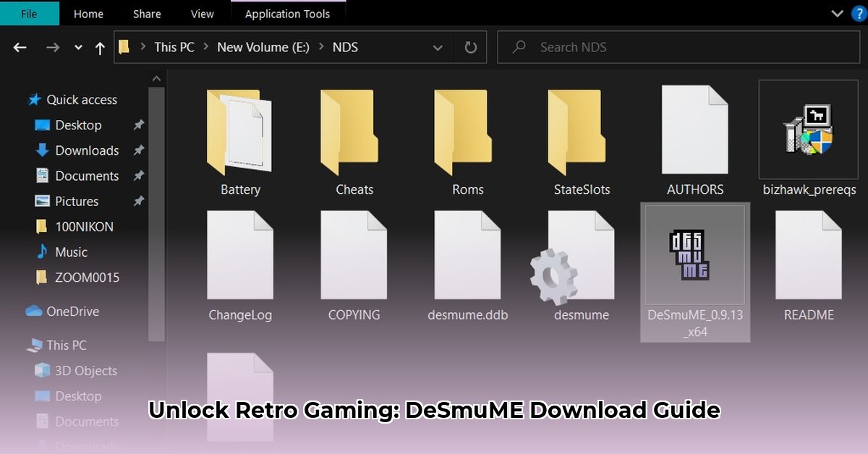The width and height of the screenshot is (868, 454).
Task: Open the address bar history dropdown
Action: pyautogui.click(x=438, y=47)
